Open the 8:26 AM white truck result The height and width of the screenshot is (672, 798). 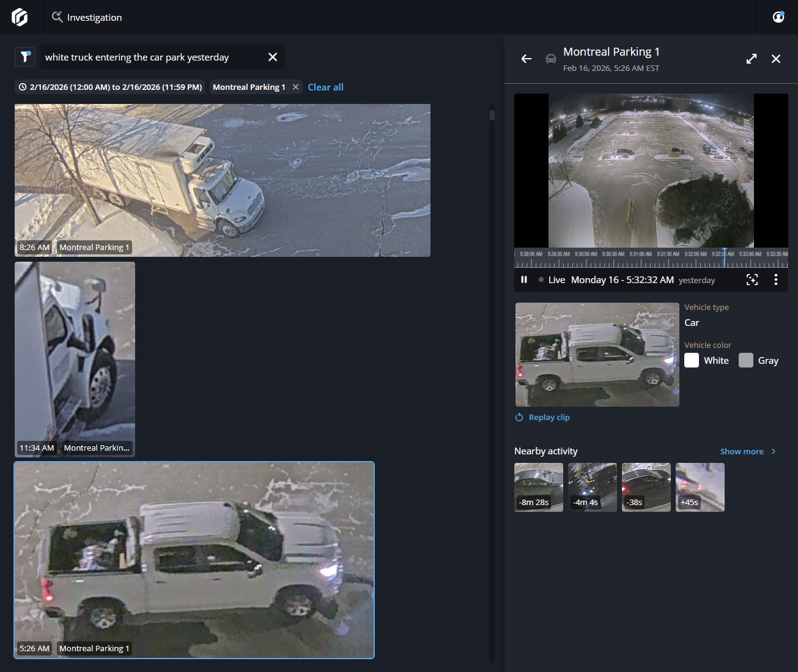click(x=223, y=180)
